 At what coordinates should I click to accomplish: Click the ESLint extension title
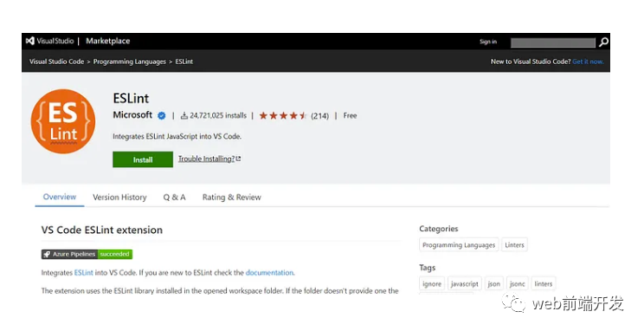(131, 98)
